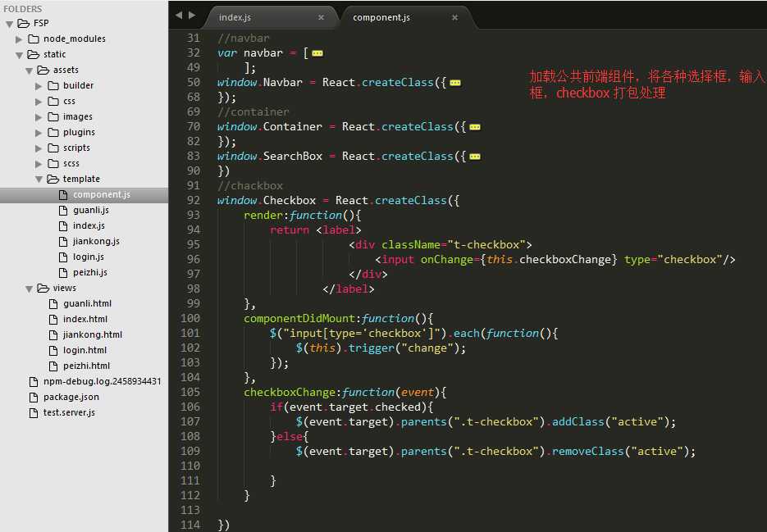
Task: Click the folded code marker on line 32
Action: pos(317,53)
